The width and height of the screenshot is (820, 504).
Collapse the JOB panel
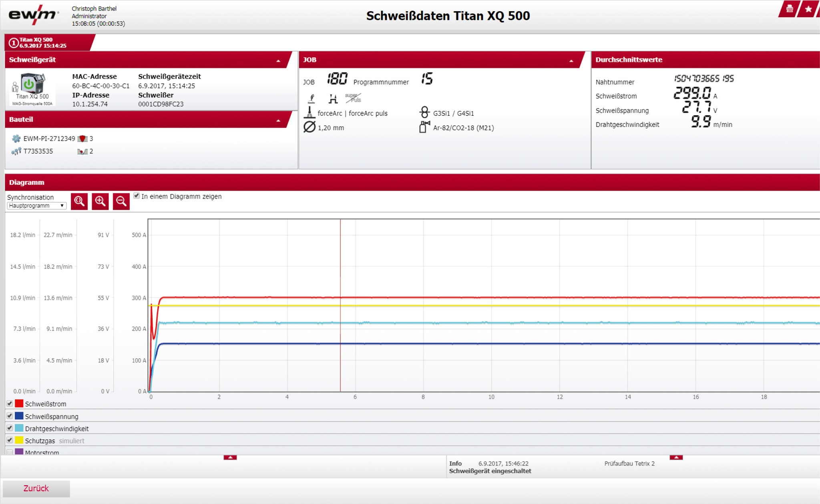click(x=571, y=61)
